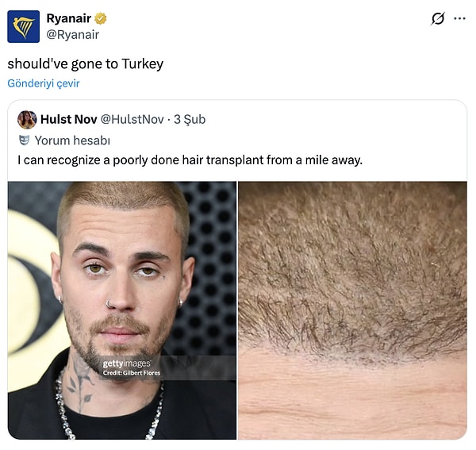The width and height of the screenshot is (476, 450).
Task: Open the 3 Şub timestamp
Action: click(x=190, y=119)
